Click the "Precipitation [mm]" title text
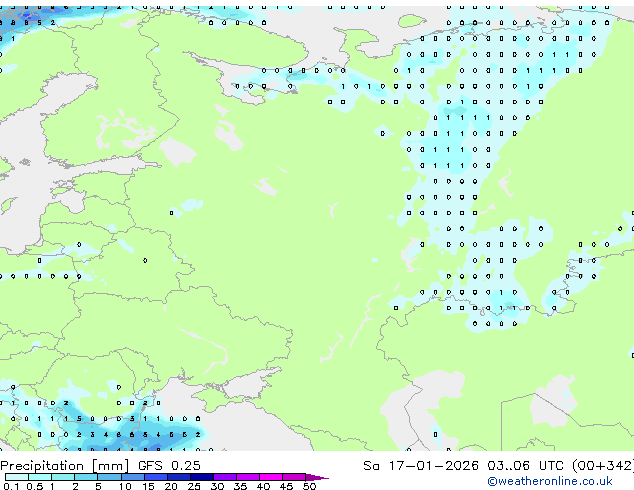The height and width of the screenshot is (490, 634). [65, 466]
